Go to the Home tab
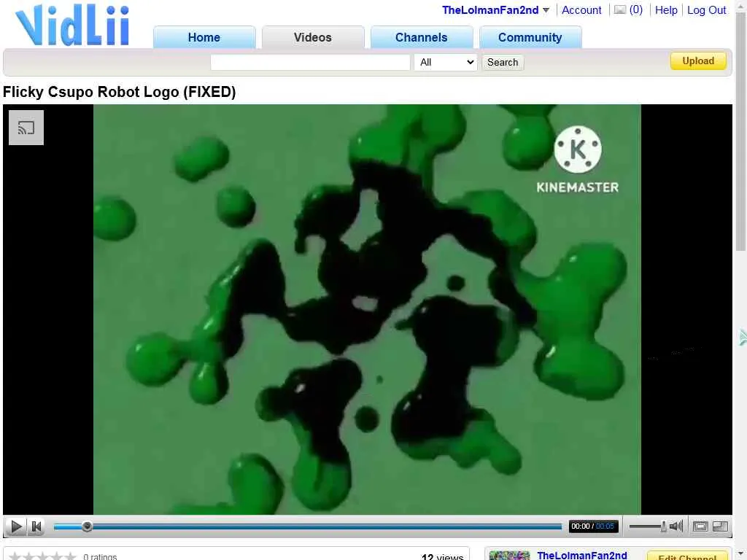The image size is (747, 560). click(x=204, y=37)
